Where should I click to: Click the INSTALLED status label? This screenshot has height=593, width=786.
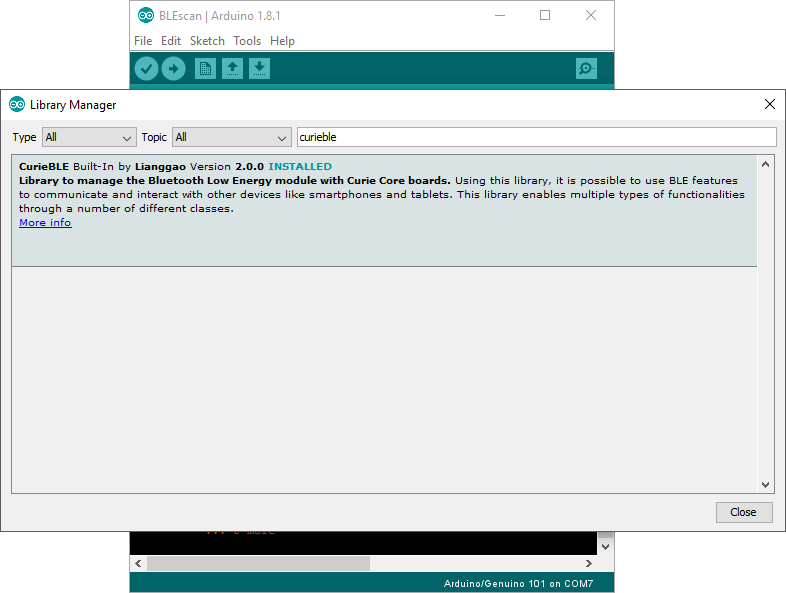(x=300, y=166)
